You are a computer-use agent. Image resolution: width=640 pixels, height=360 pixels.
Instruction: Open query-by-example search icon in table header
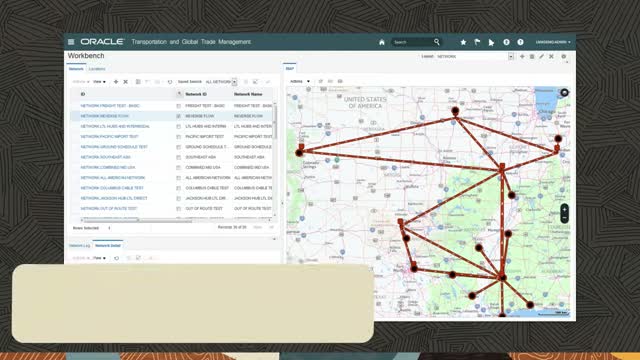point(179,94)
